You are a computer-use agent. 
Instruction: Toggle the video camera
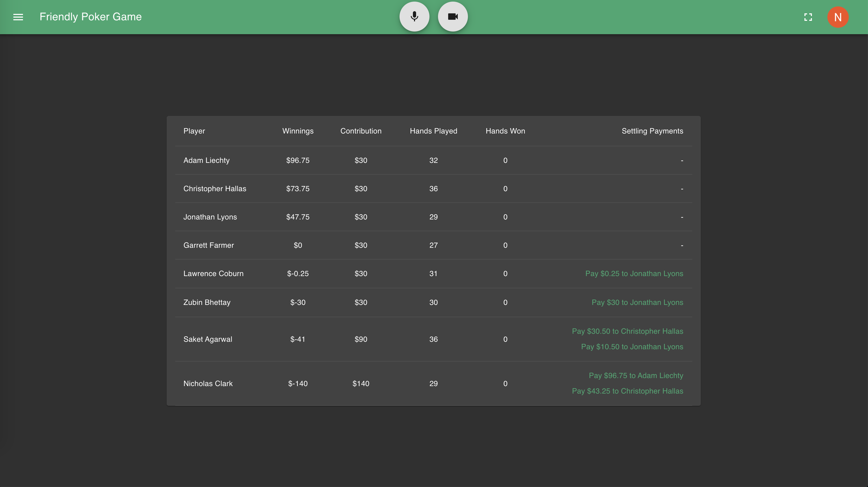[x=452, y=17]
